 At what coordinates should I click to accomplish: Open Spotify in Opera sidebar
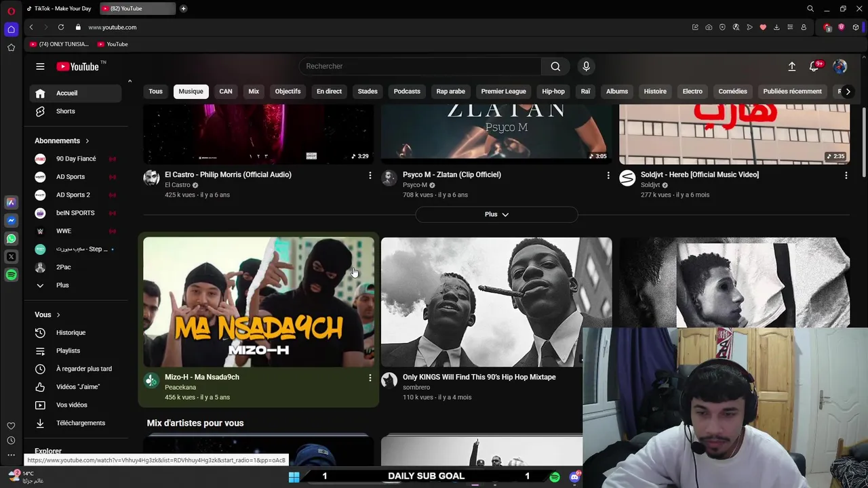[x=11, y=274]
